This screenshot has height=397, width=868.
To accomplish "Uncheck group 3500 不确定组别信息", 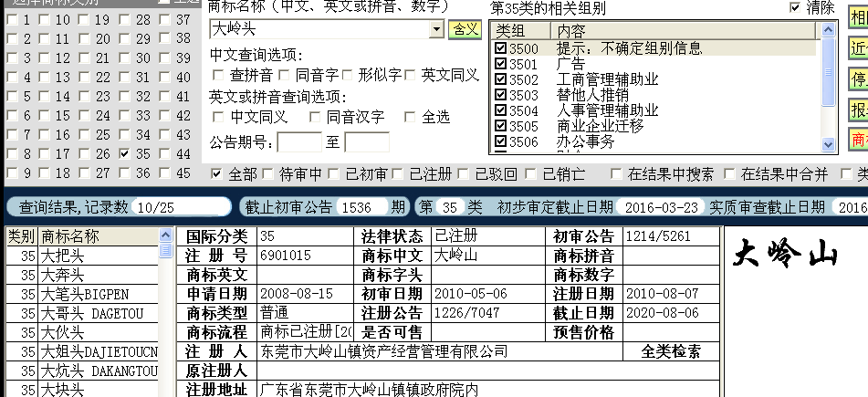I will click(501, 48).
